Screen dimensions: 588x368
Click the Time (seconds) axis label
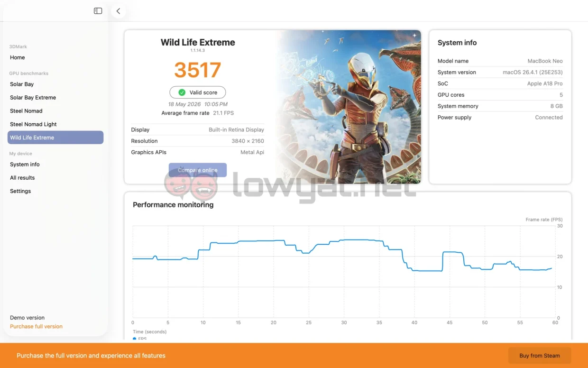coord(149,331)
